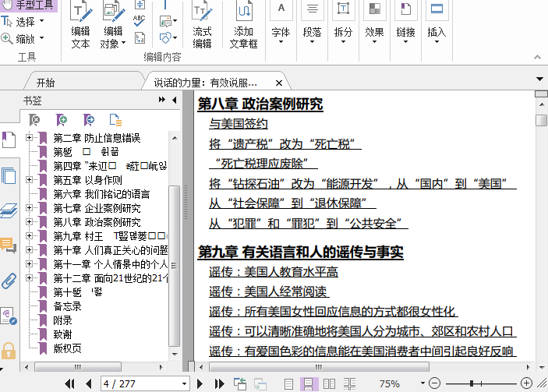Open the Font options group

point(281,24)
